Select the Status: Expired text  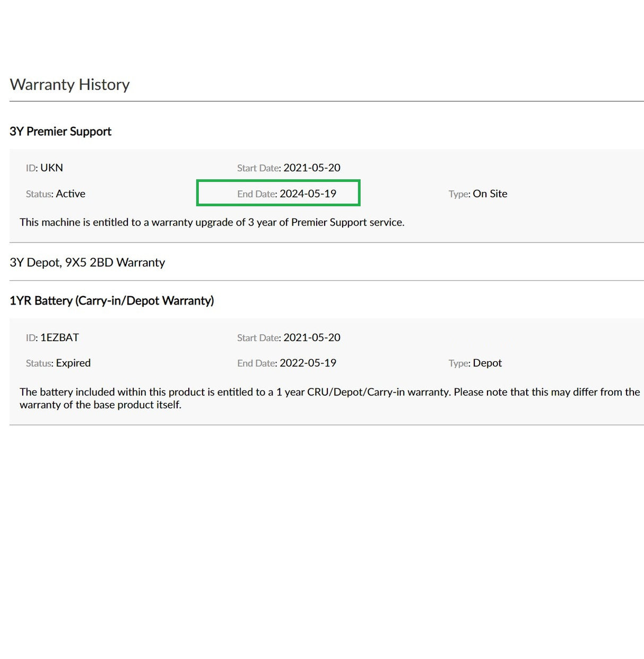pyautogui.click(x=58, y=363)
